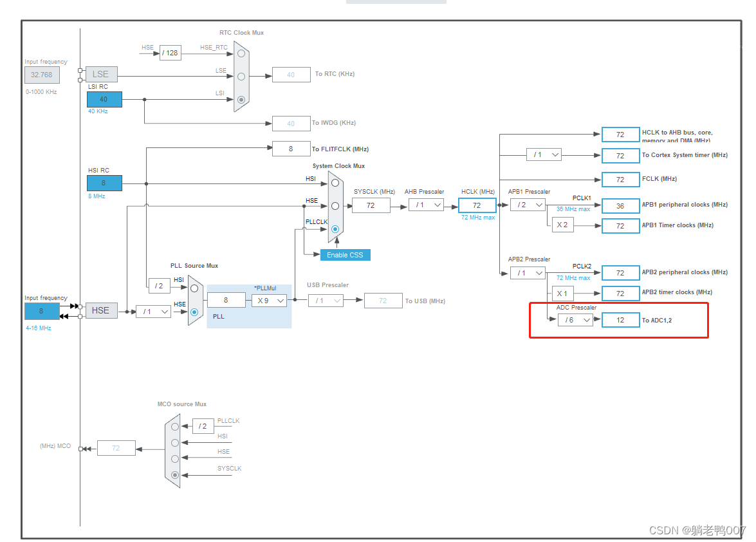This screenshot has width=756, height=542.
Task: Click the SYSCLK (MHz) 72 value
Action: 371,205
